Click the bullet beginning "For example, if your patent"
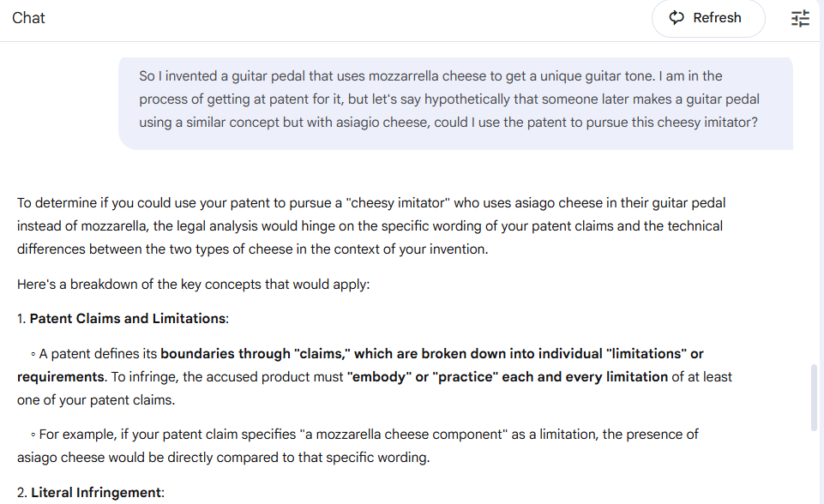This screenshot has height=504, width=824. 358,446
